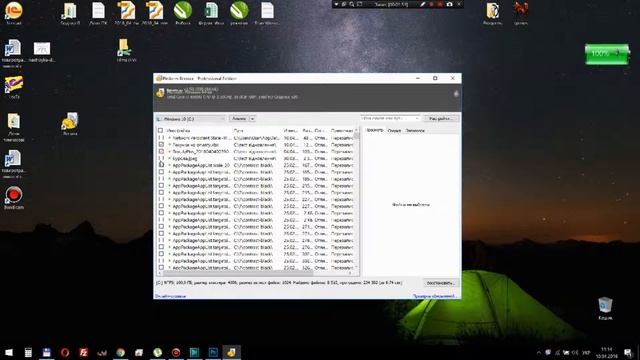Check the jpeg file row checkbox

(161, 158)
